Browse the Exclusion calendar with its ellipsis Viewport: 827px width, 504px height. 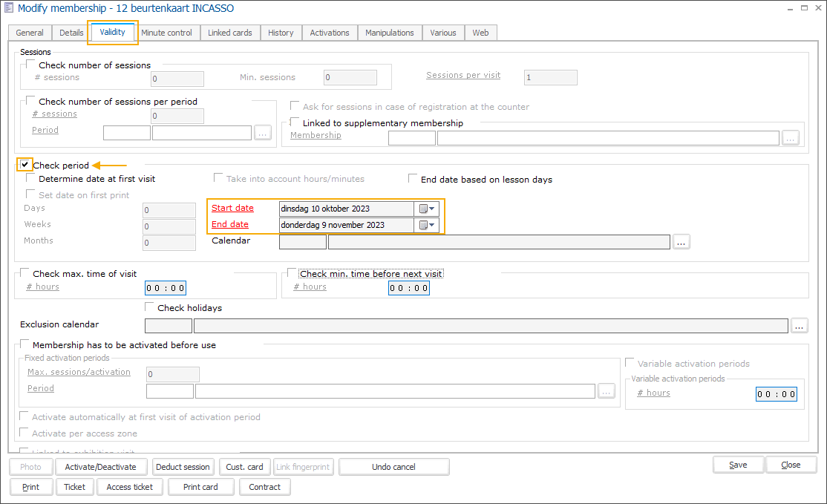pos(800,325)
